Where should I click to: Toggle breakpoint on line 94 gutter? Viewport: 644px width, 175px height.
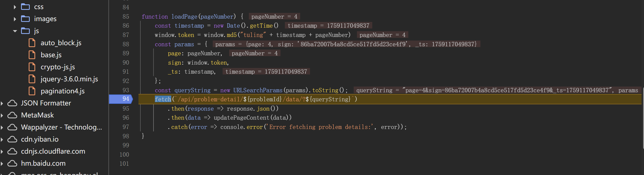tap(121, 99)
